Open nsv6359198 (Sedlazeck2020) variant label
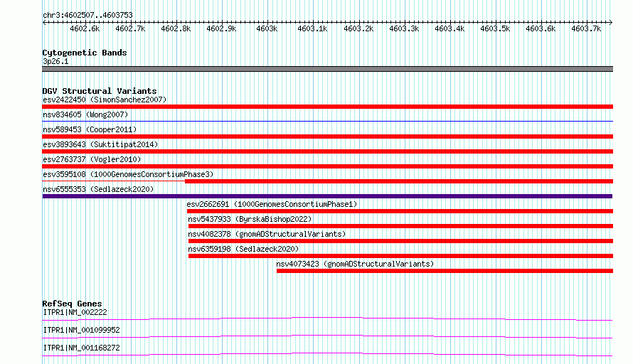This screenshot has width=633, height=364. pyautogui.click(x=243, y=249)
